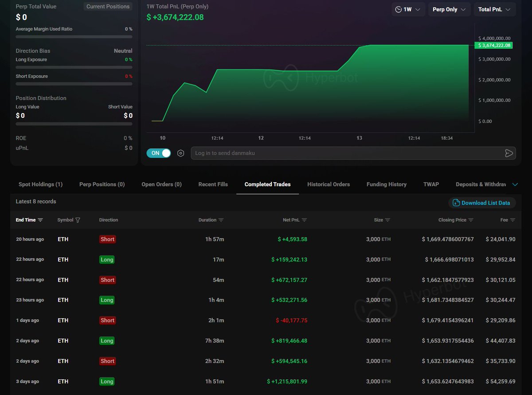Click the download icon in Download List Data
This screenshot has width=532, height=395.
[456, 203]
